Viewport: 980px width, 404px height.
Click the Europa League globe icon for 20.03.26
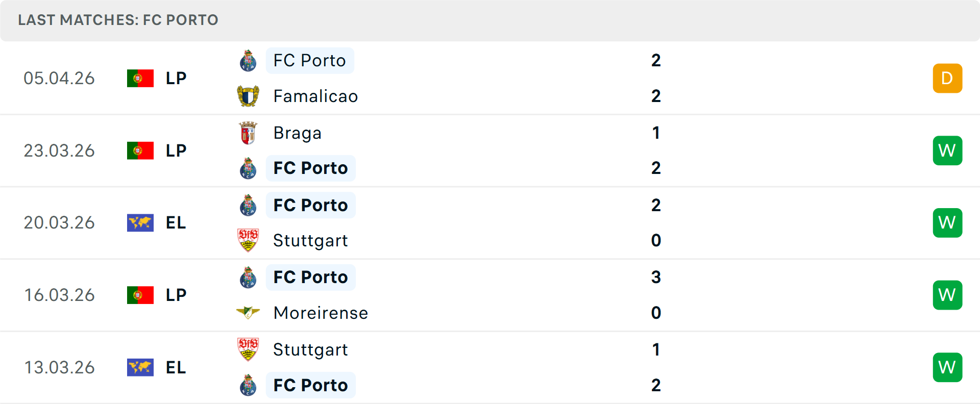pos(140,222)
